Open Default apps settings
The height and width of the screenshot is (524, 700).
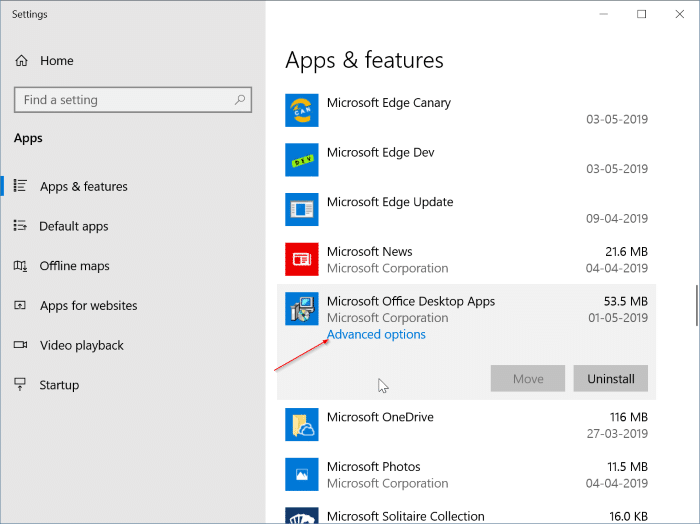[x=74, y=226]
